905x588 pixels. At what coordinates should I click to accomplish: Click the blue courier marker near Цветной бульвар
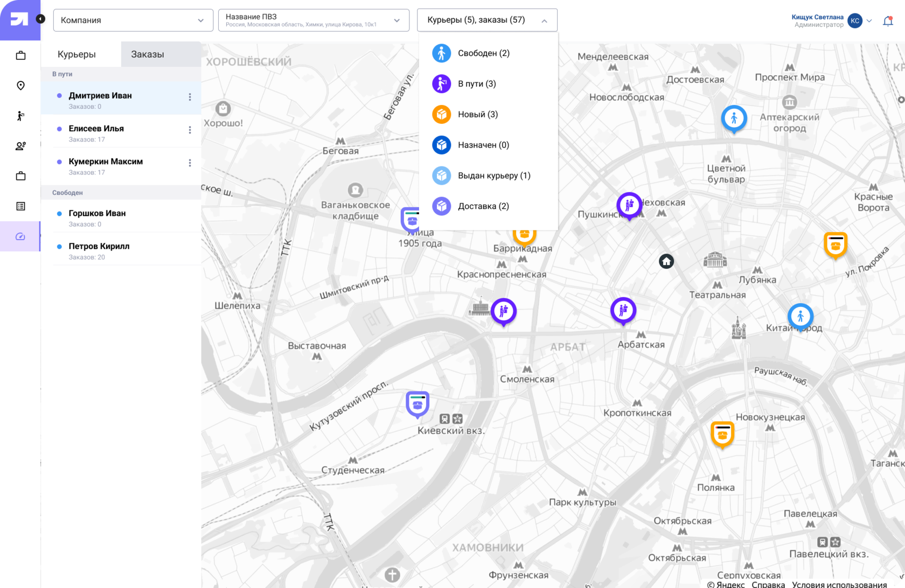pyautogui.click(x=734, y=119)
